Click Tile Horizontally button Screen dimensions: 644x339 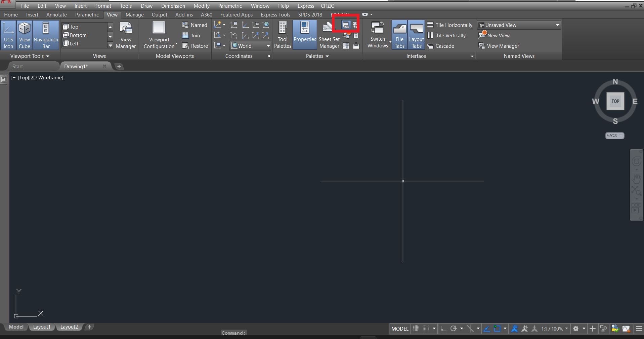click(450, 25)
